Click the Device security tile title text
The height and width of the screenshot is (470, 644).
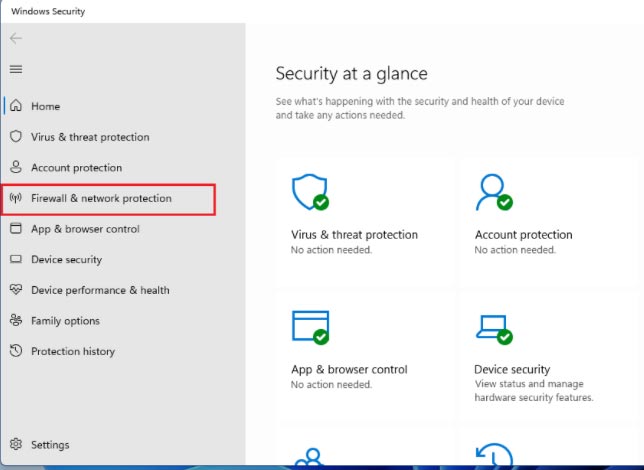[x=512, y=369]
